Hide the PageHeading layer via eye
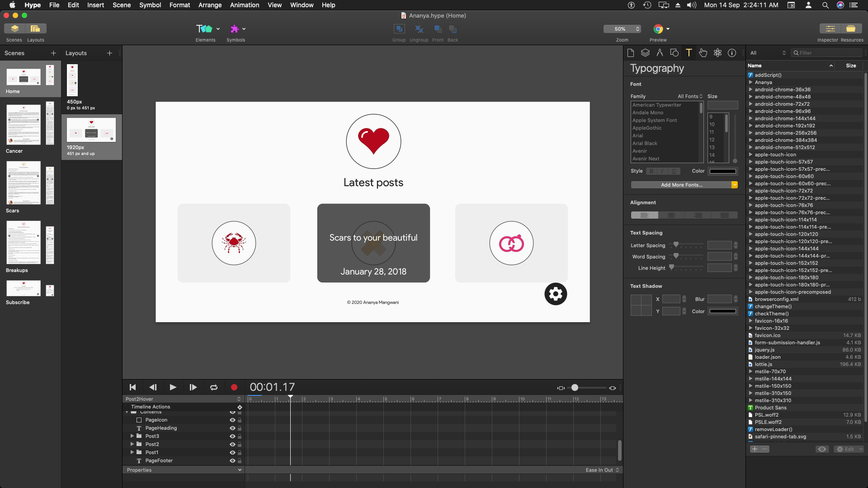 click(x=232, y=428)
